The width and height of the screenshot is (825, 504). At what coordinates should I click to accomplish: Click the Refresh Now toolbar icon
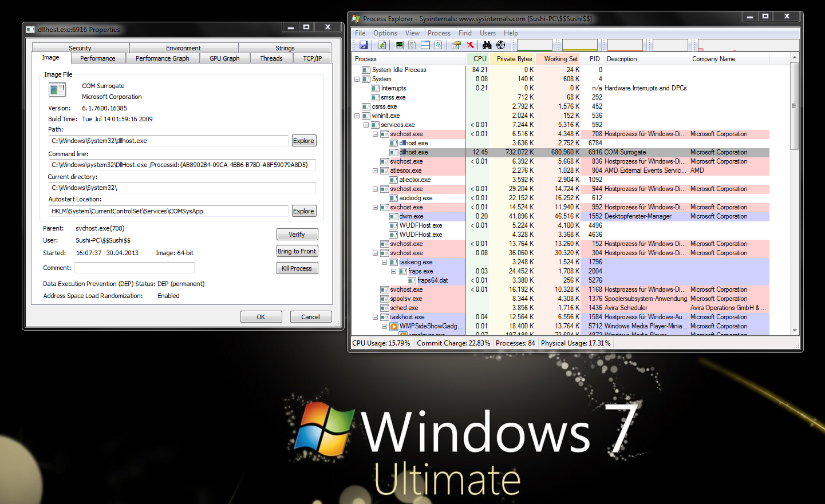(x=382, y=45)
